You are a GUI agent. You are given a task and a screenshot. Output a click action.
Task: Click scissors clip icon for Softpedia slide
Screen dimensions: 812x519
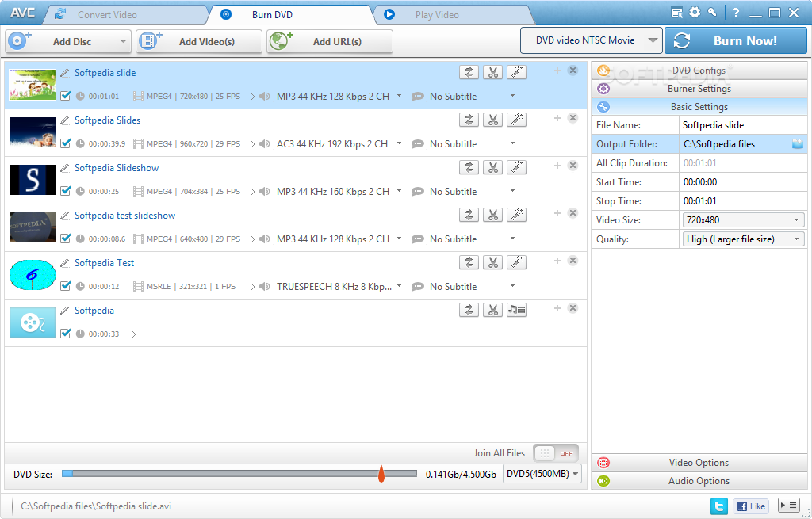(492, 72)
